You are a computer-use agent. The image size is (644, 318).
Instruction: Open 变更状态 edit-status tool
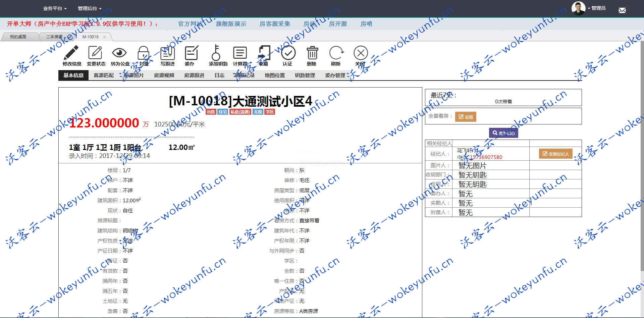(x=96, y=53)
